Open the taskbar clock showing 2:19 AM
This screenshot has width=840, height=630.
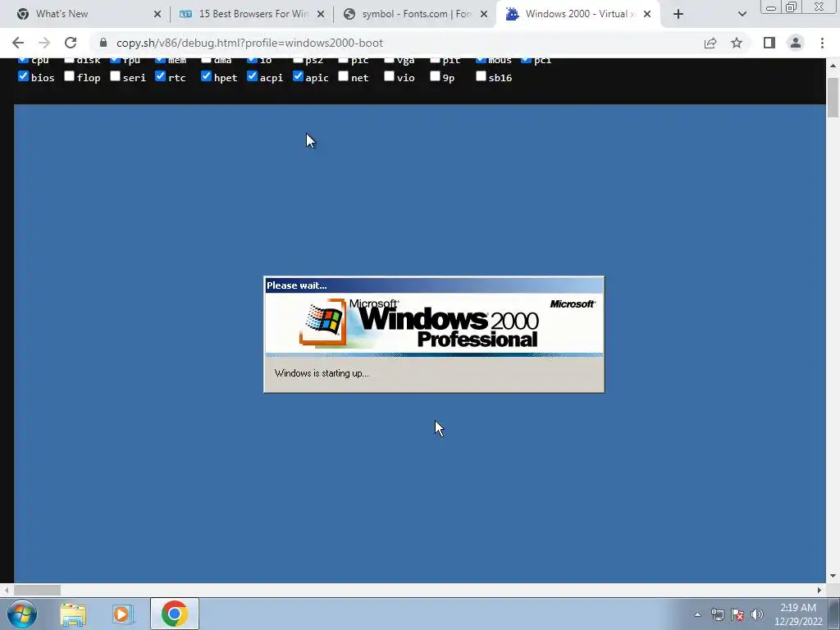click(x=798, y=614)
